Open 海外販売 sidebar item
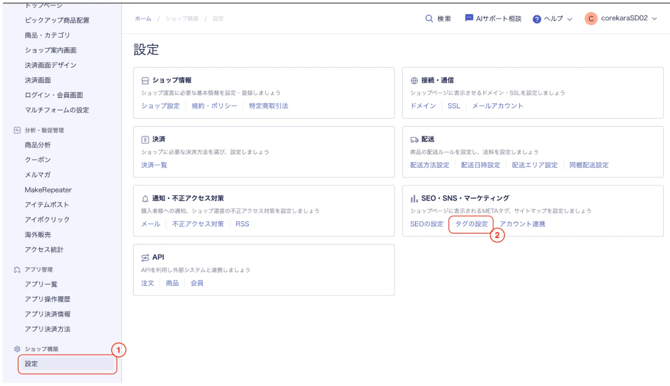 (38, 234)
